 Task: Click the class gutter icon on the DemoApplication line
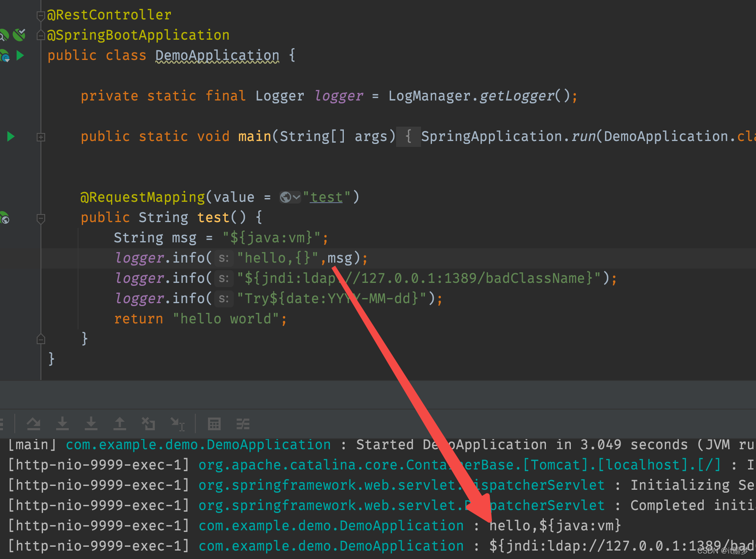[5, 56]
